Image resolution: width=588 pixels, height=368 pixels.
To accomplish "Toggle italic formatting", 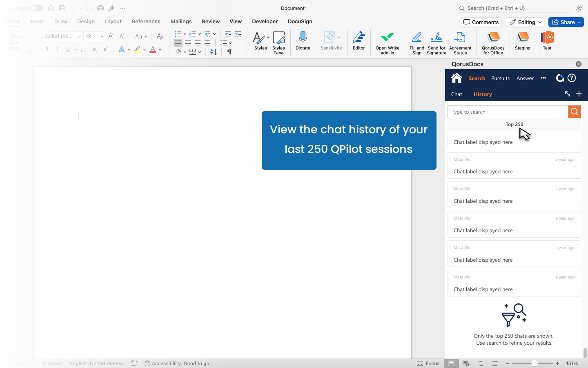I will 58,49.
